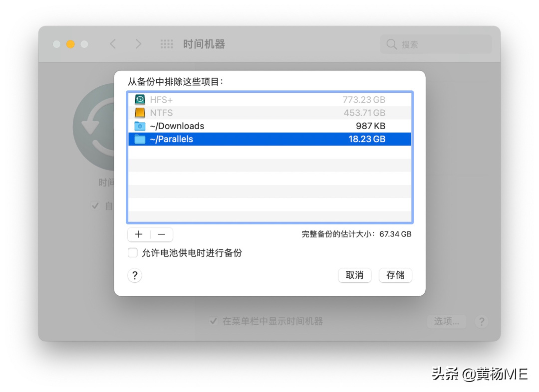Go forward with the toolbar right chevron

(138, 44)
